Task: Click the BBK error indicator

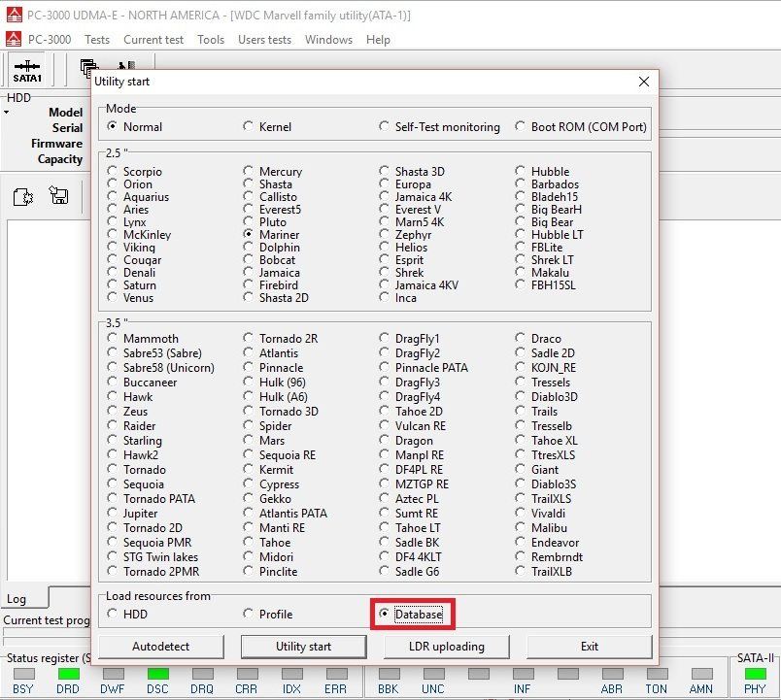Action: point(389,674)
